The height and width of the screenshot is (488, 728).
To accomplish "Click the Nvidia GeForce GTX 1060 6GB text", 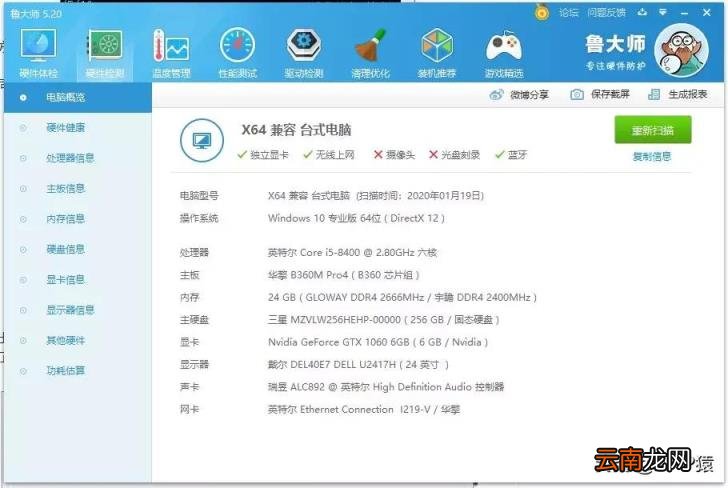I will tap(378, 342).
